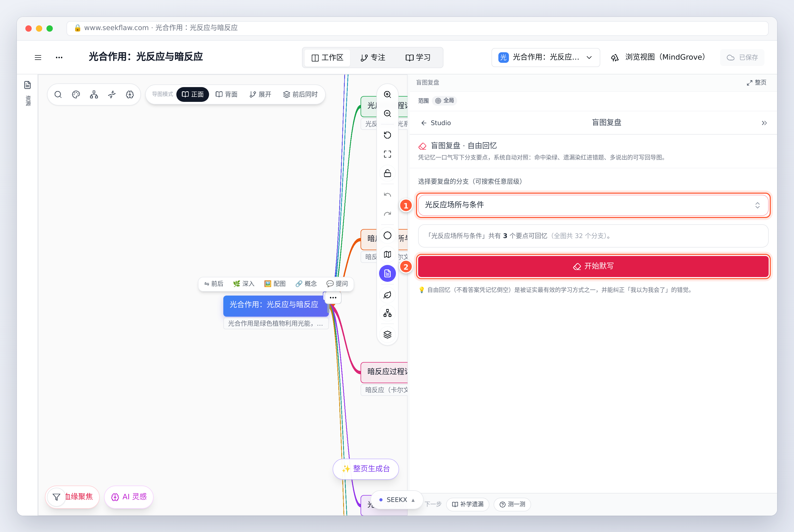Open the branch selector 光反应场所与条件
This screenshot has width=794, height=532.
(593, 205)
